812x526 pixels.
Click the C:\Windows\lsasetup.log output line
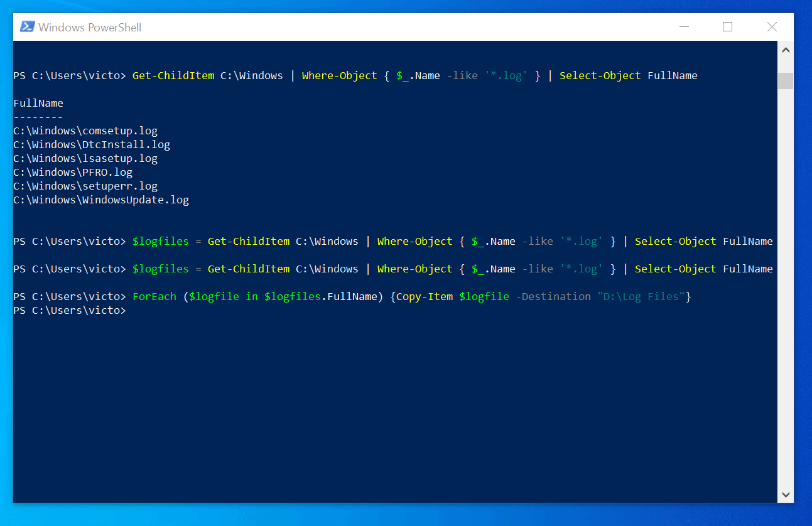click(x=85, y=159)
